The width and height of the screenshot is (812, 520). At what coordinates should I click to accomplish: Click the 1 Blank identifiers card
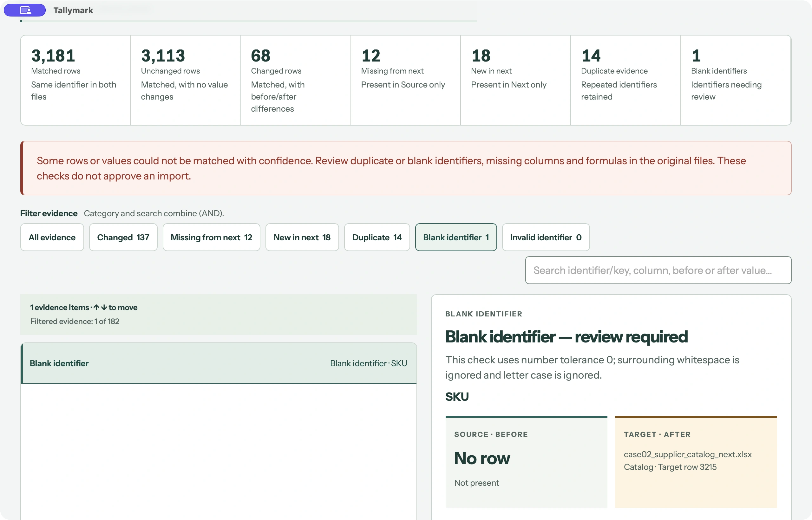[735, 80]
